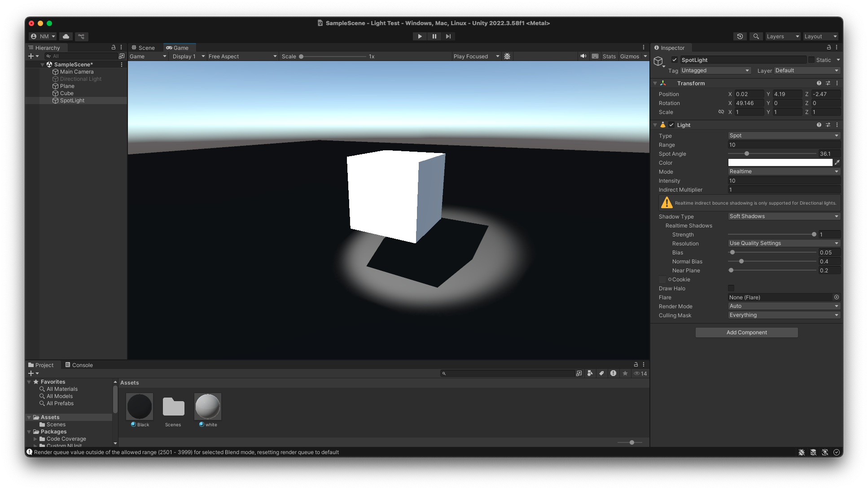
Task: Open the Console tab
Action: 79,365
